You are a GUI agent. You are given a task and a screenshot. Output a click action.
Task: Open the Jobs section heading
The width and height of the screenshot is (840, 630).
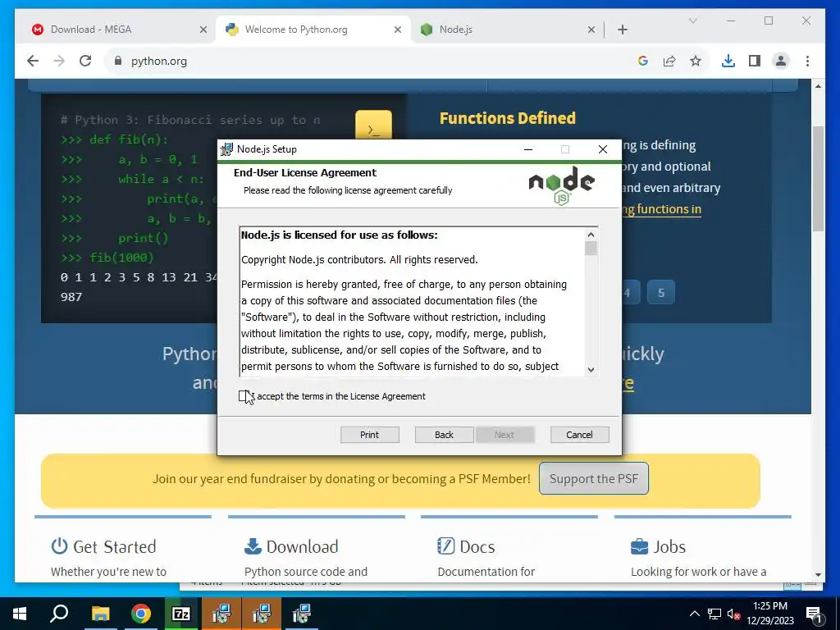tap(669, 547)
